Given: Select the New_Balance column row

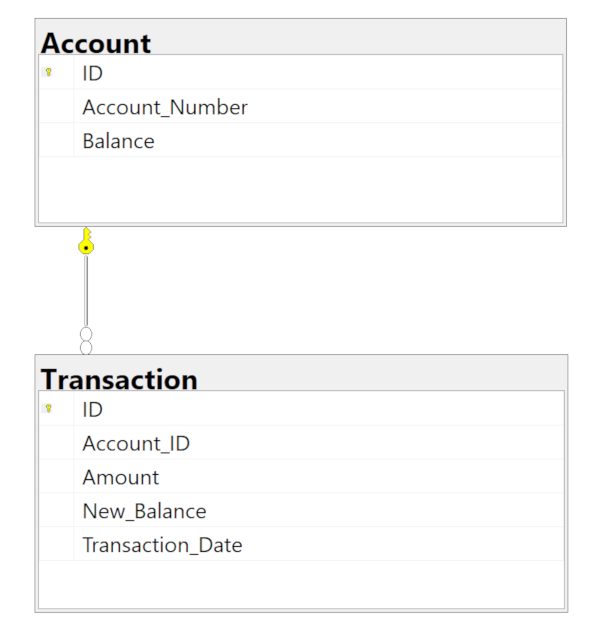Looking at the screenshot, I should click(301, 510).
